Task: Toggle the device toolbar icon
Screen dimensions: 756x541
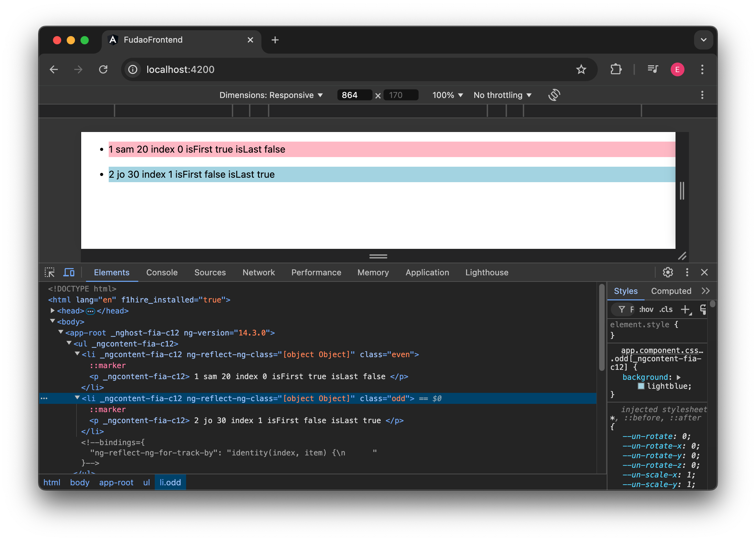Action: pyautogui.click(x=69, y=272)
